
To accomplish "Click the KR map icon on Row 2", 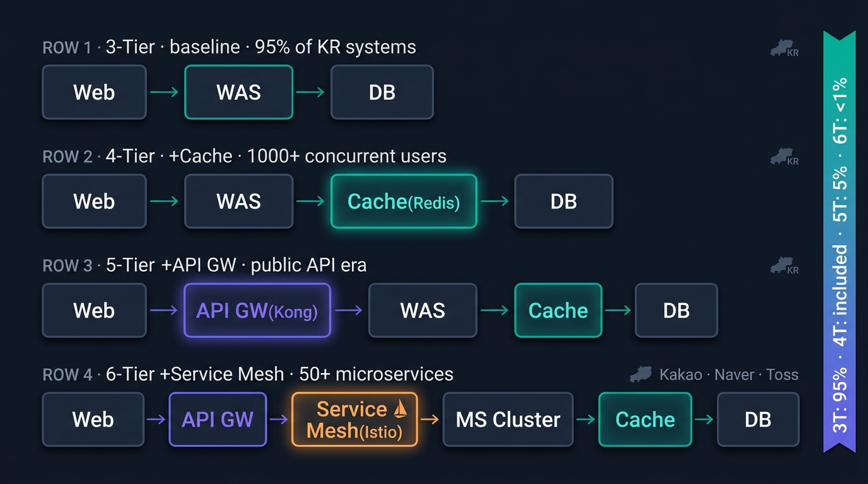I will [x=784, y=158].
